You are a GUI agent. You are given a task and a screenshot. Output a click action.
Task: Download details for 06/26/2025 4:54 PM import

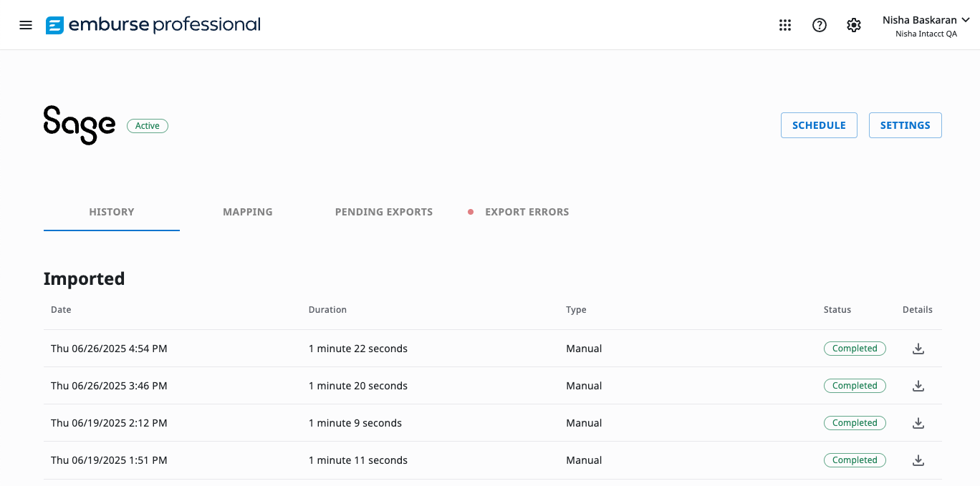(x=918, y=349)
